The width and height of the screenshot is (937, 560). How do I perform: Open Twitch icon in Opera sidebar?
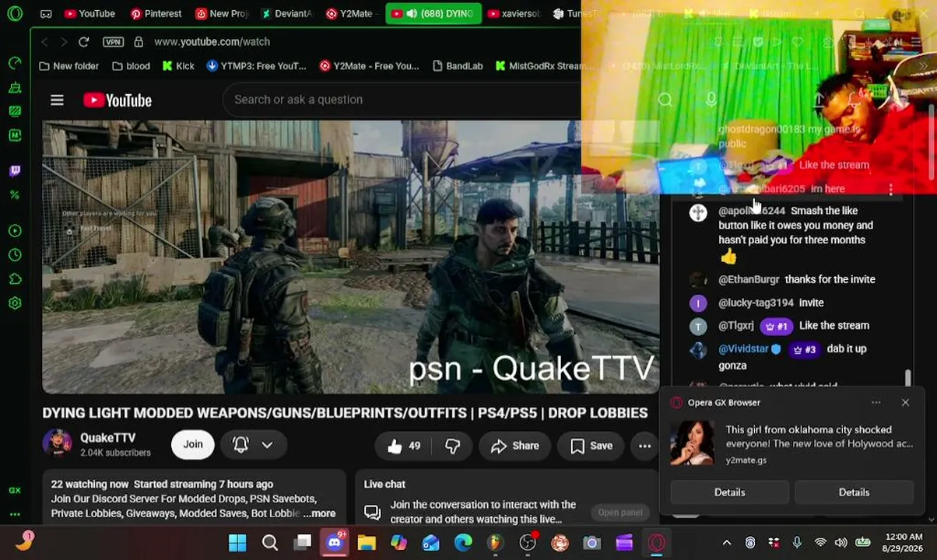15,170
